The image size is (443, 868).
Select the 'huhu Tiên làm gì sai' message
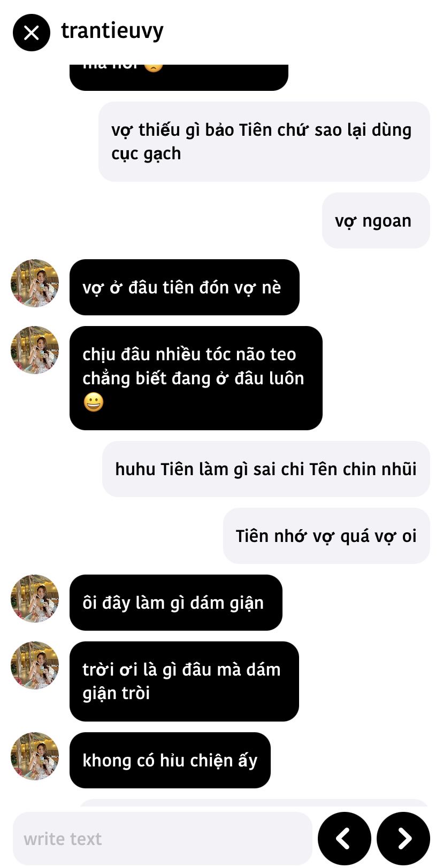(x=266, y=469)
